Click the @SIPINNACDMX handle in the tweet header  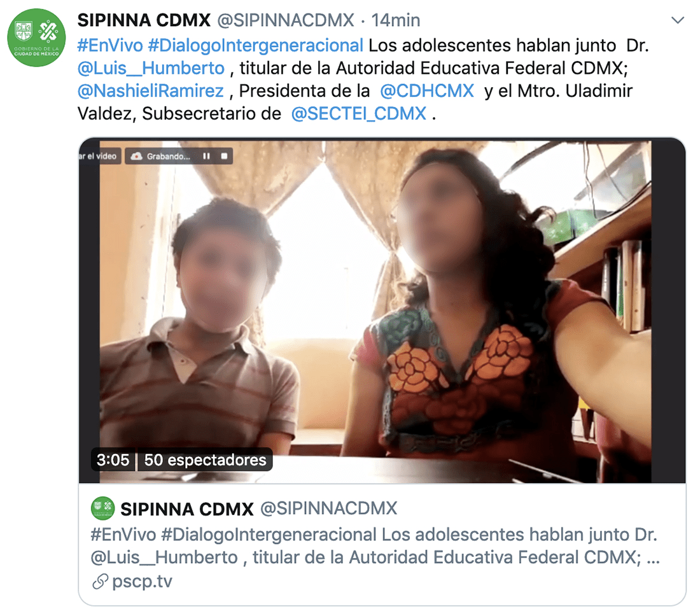(286, 20)
